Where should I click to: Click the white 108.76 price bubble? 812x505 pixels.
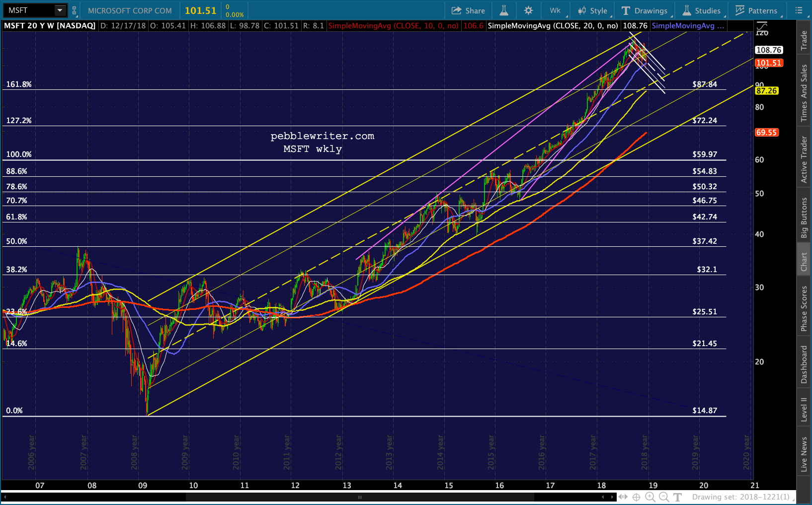[769, 50]
